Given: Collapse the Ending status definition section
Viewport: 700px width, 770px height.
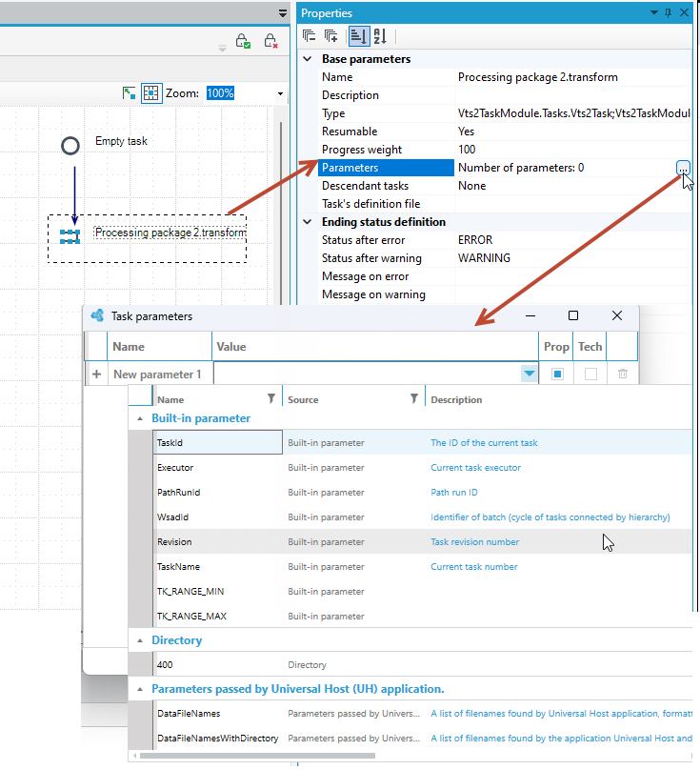Looking at the screenshot, I should pyautogui.click(x=308, y=222).
